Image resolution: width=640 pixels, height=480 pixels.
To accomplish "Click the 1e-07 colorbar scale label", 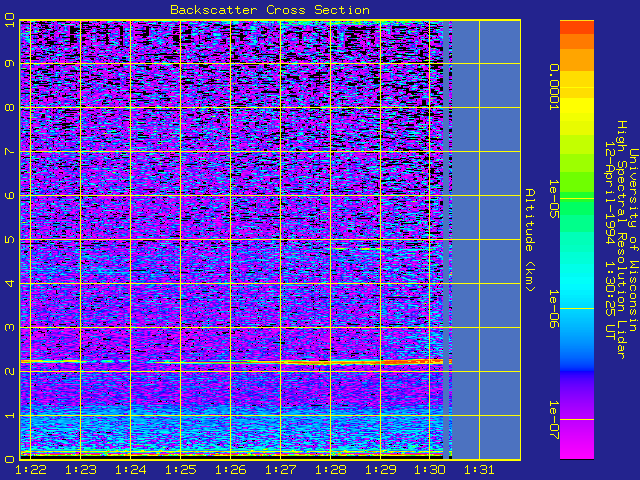I will point(554,420).
